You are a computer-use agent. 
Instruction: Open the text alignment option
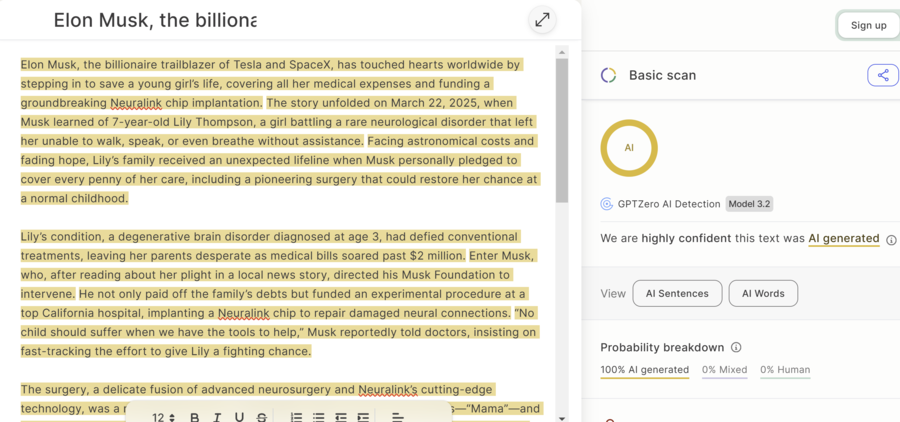point(398,417)
